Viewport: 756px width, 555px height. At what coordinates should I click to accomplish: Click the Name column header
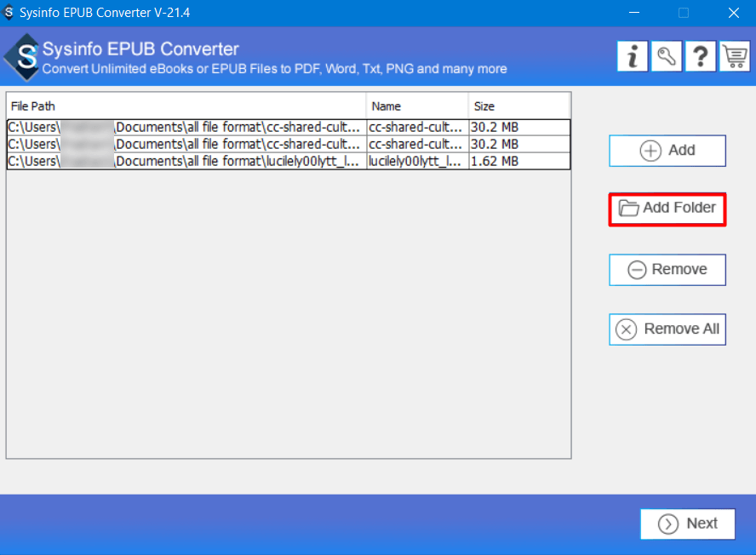point(417,106)
